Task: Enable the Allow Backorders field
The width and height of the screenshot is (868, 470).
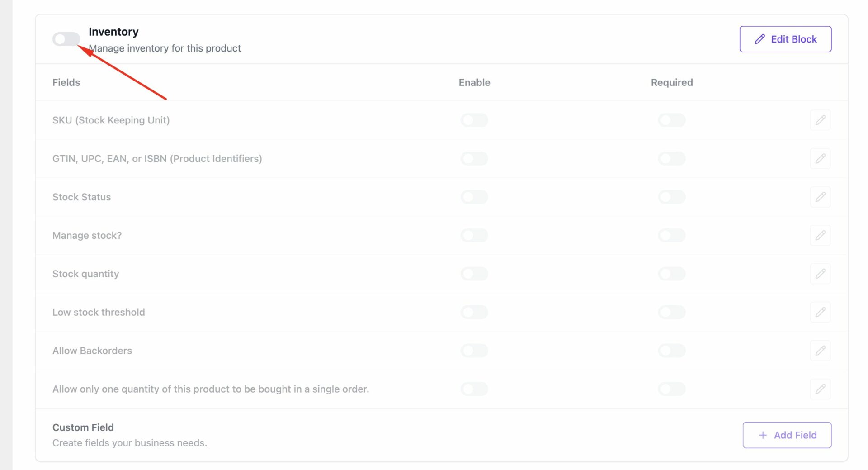Action: 474,351
